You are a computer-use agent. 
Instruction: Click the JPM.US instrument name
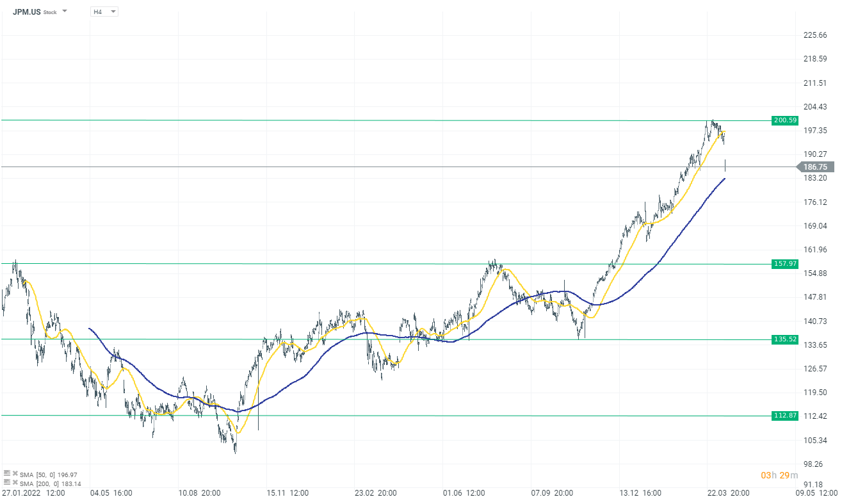27,12
